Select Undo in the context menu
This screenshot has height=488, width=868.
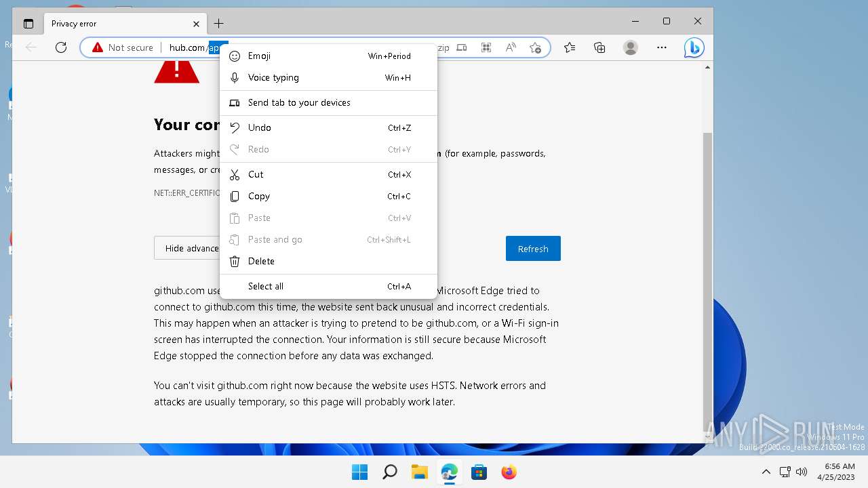[328, 128]
